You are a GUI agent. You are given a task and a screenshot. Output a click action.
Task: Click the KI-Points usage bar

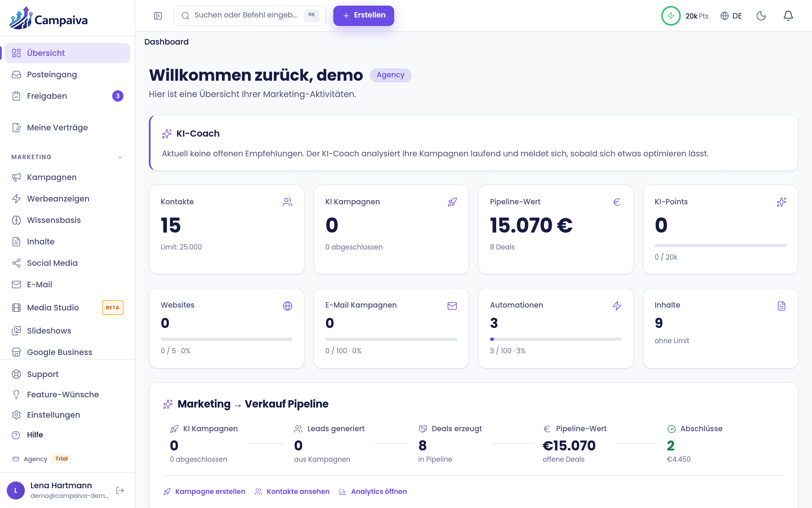[x=720, y=246]
